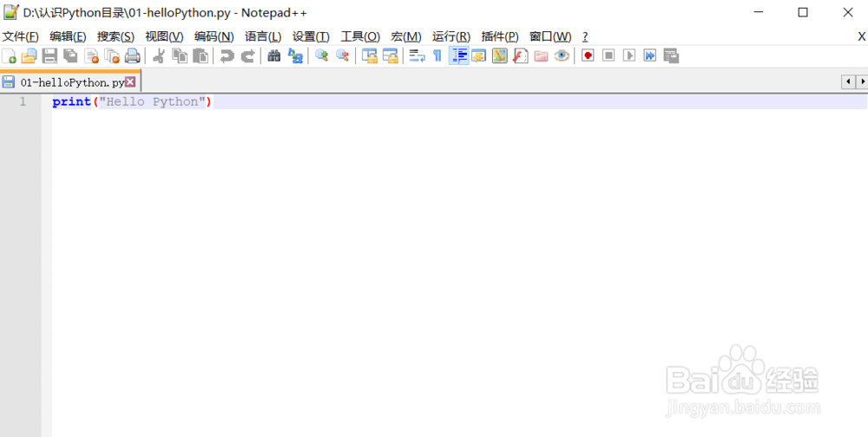Open the 视图(V) menu
This screenshot has height=437, width=868.
pyautogui.click(x=164, y=36)
